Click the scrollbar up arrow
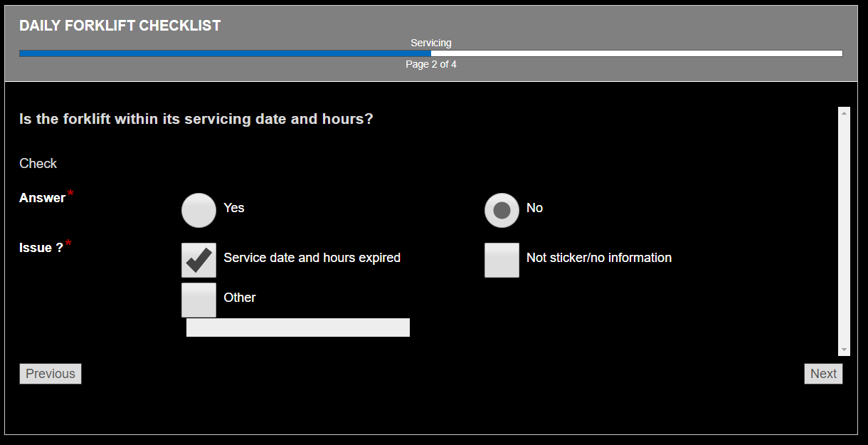The height and width of the screenshot is (445, 868). point(845,112)
